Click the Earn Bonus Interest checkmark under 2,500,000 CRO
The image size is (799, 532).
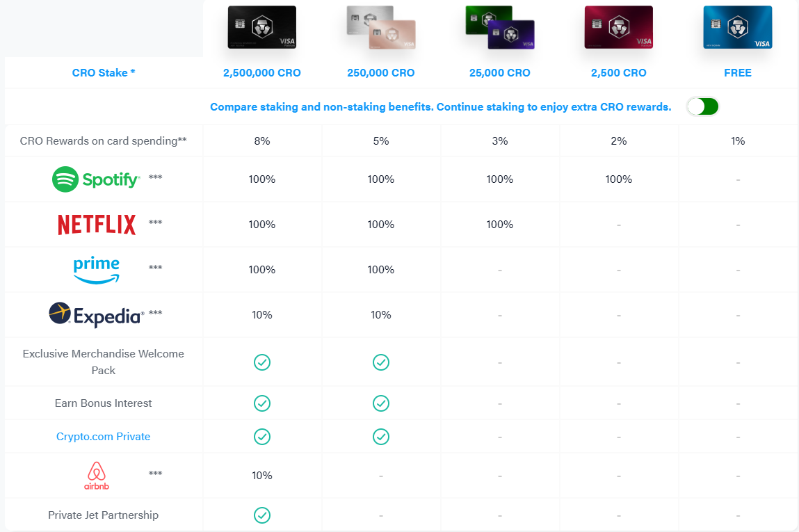click(x=262, y=403)
